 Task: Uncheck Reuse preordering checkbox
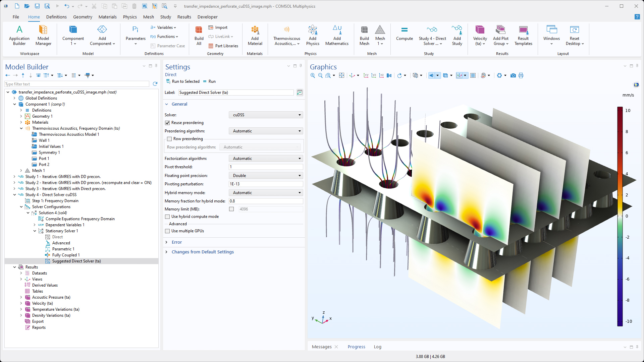click(167, 123)
